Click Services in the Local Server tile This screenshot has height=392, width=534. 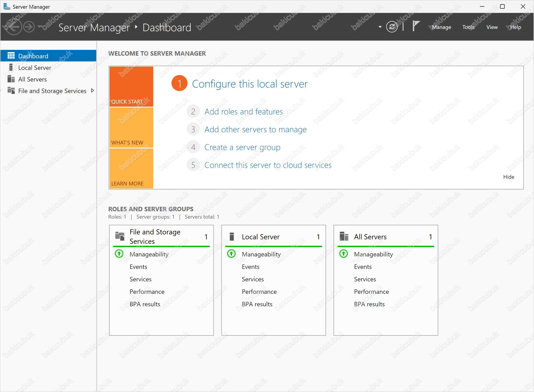pos(253,279)
